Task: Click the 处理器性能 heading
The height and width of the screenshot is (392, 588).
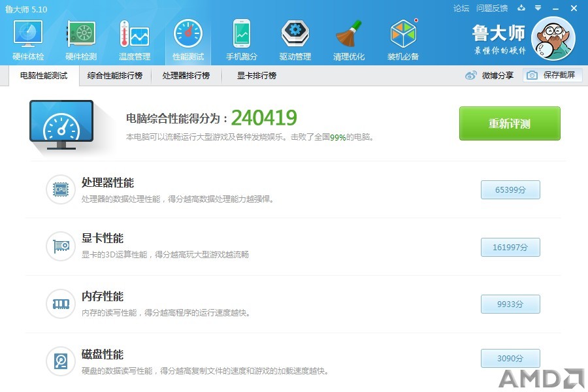Action: (108, 183)
